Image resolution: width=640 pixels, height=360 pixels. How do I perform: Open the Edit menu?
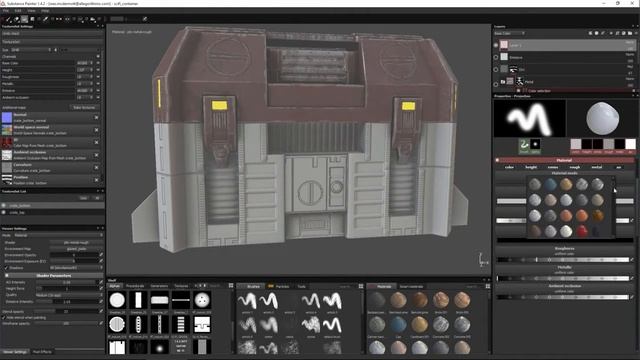18,11
